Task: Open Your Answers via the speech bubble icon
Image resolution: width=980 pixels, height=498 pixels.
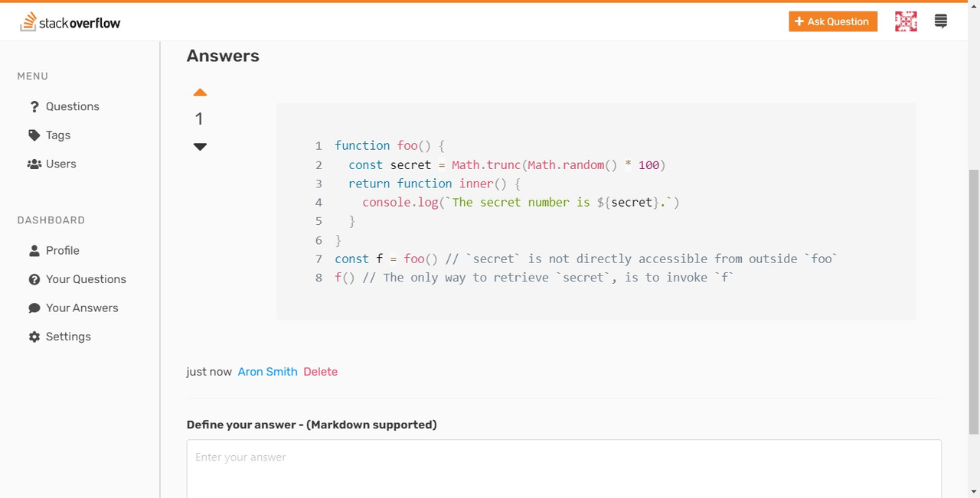Action: point(34,308)
